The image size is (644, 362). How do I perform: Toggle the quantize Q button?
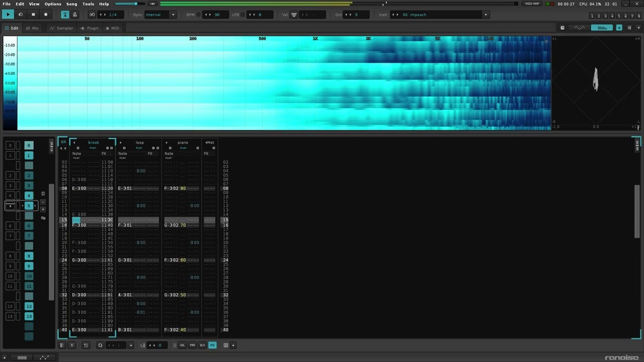100,345
